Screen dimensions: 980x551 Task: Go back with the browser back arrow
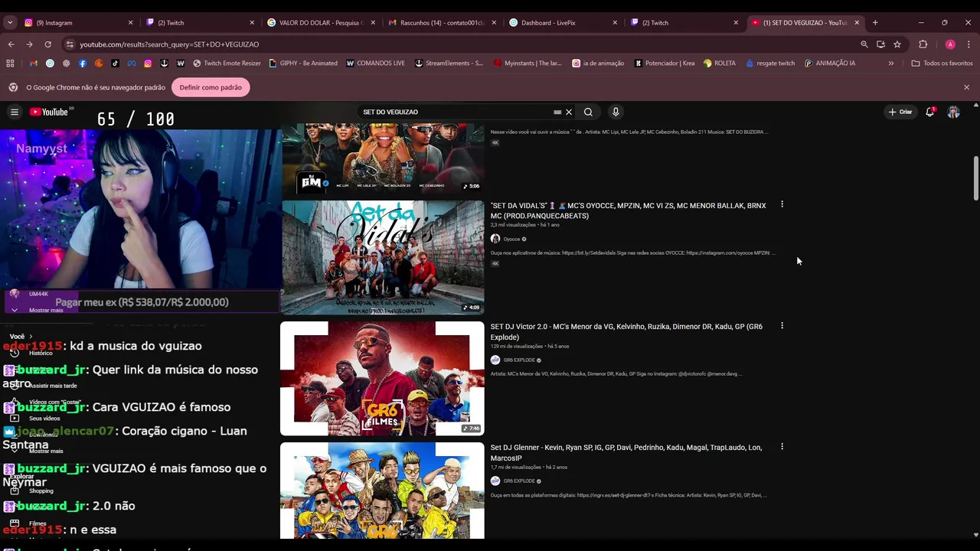pyautogui.click(x=11, y=44)
